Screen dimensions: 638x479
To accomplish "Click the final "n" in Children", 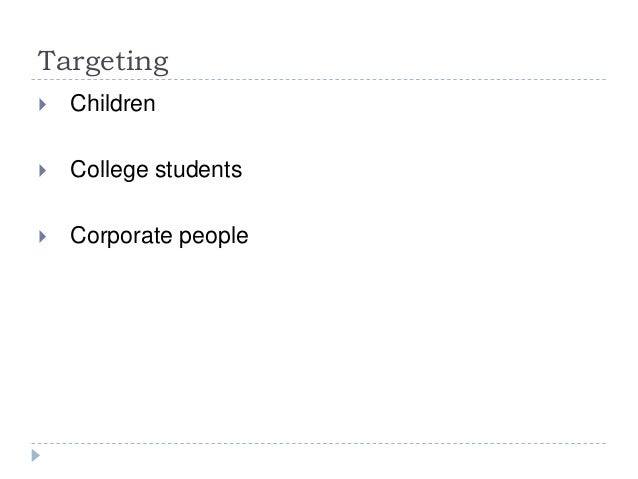I will 150,103.
